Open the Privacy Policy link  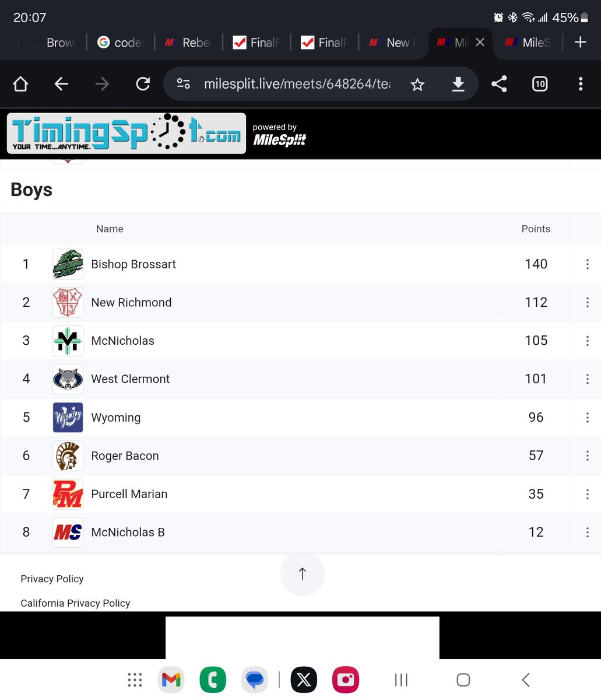(52, 579)
